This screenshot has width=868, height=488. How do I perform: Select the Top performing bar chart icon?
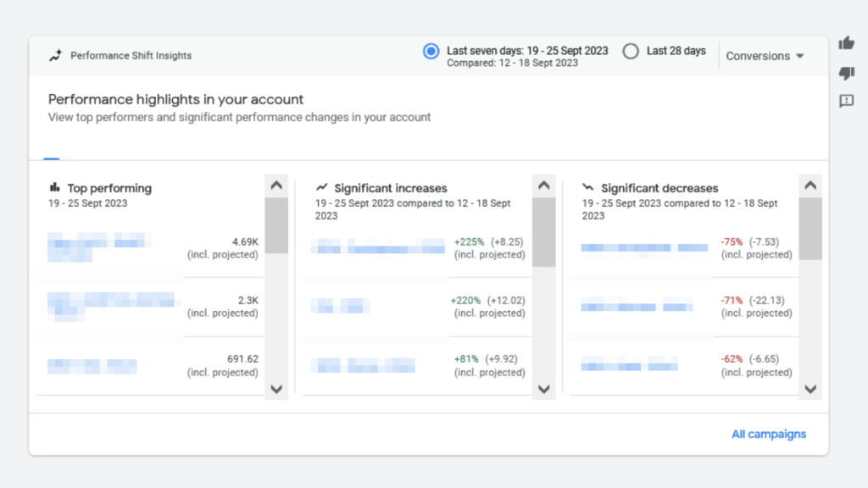click(54, 187)
